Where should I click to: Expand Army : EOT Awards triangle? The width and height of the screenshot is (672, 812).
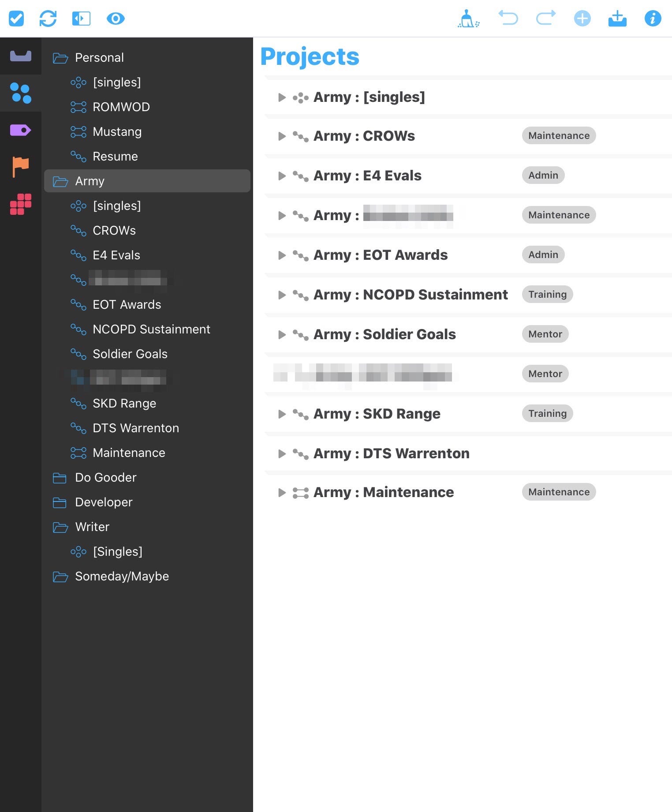[x=282, y=255]
